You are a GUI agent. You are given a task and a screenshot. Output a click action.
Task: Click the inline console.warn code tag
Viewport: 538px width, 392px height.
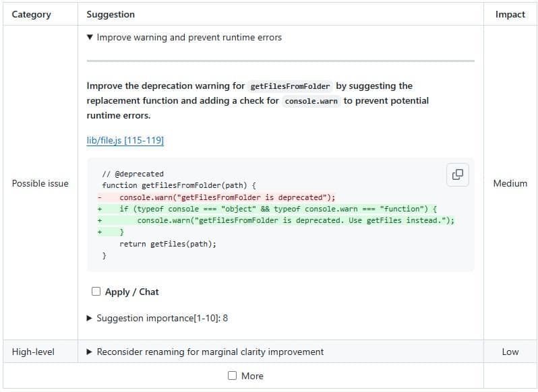[x=311, y=101]
